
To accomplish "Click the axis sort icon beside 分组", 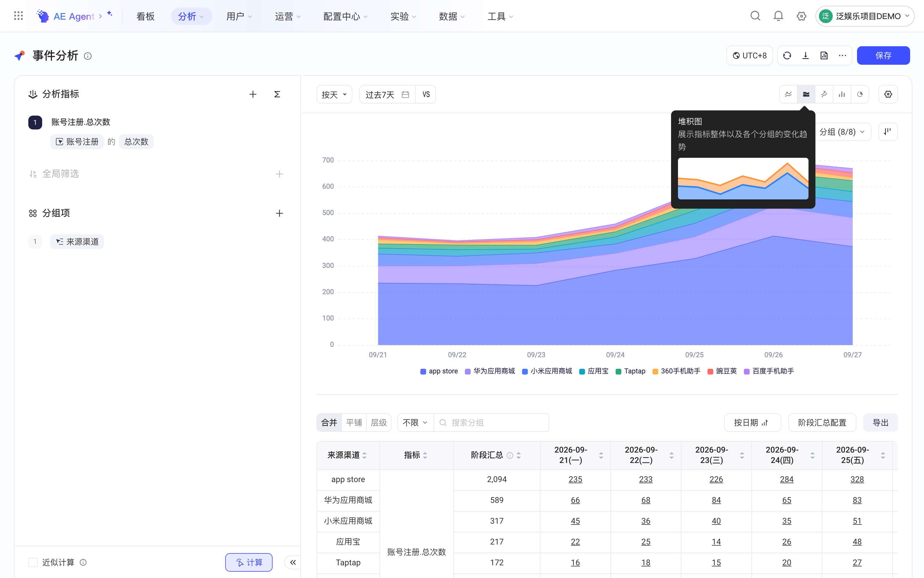I will click(x=888, y=132).
